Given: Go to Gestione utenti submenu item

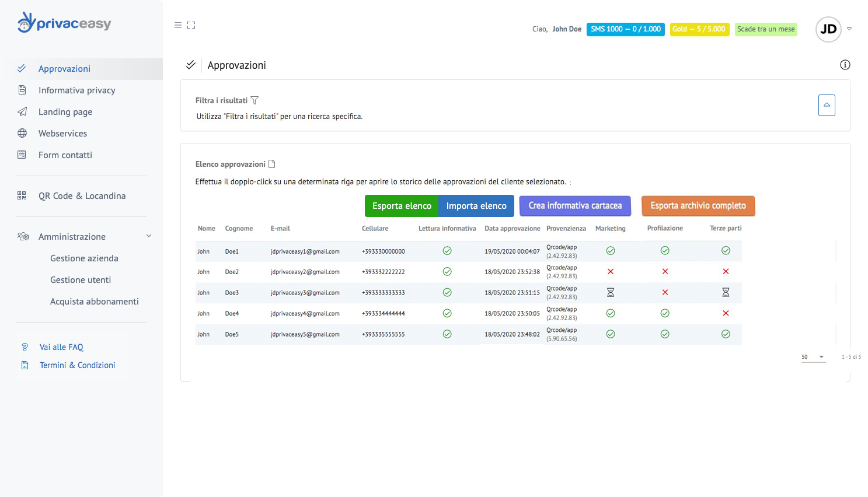Looking at the screenshot, I should 81,280.
